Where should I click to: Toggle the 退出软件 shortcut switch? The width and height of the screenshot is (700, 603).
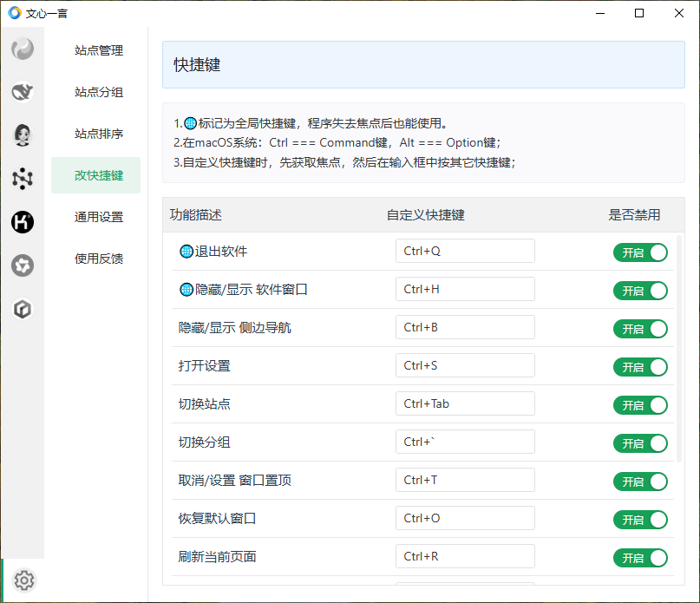[x=640, y=252]
